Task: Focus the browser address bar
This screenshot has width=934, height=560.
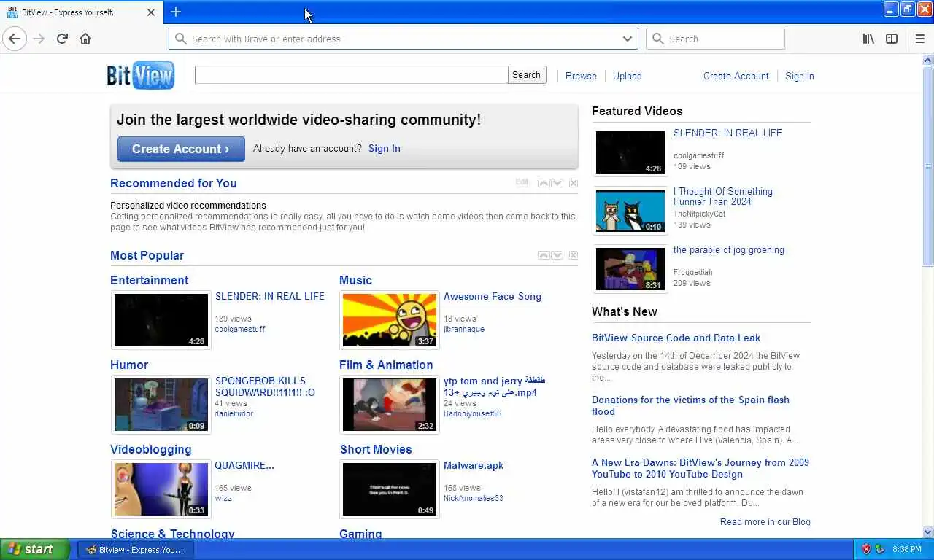Action: pyautogui.click(x=404, y=39)
